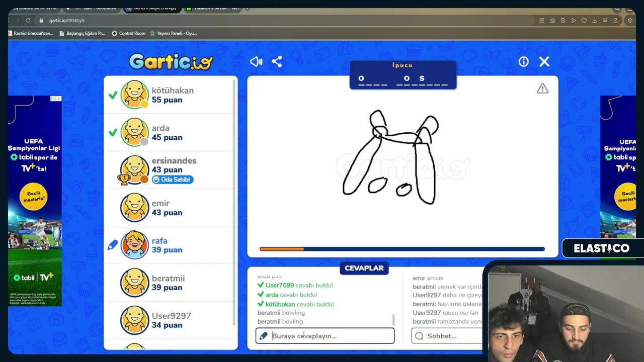Focus the 'Buraya cevaplayın' answer field

coord(325,336)
